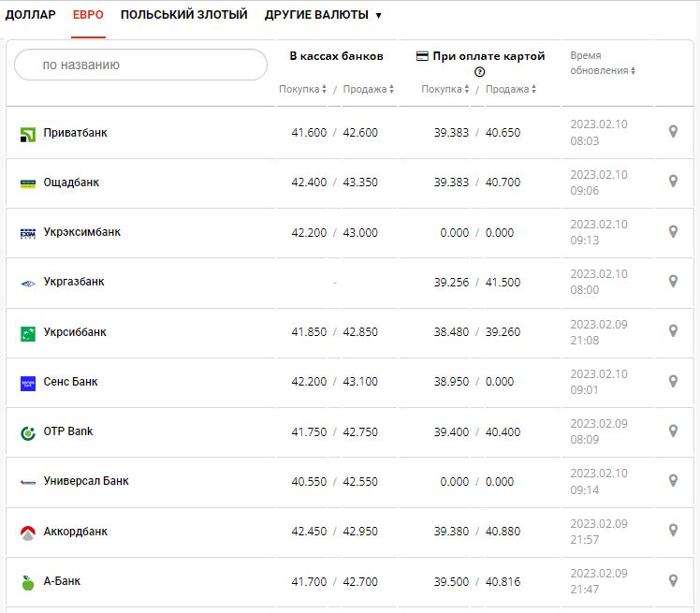The image size is (700, 613).
Task: Click the OTP Bank logo icon
Action: click(27, 432)
